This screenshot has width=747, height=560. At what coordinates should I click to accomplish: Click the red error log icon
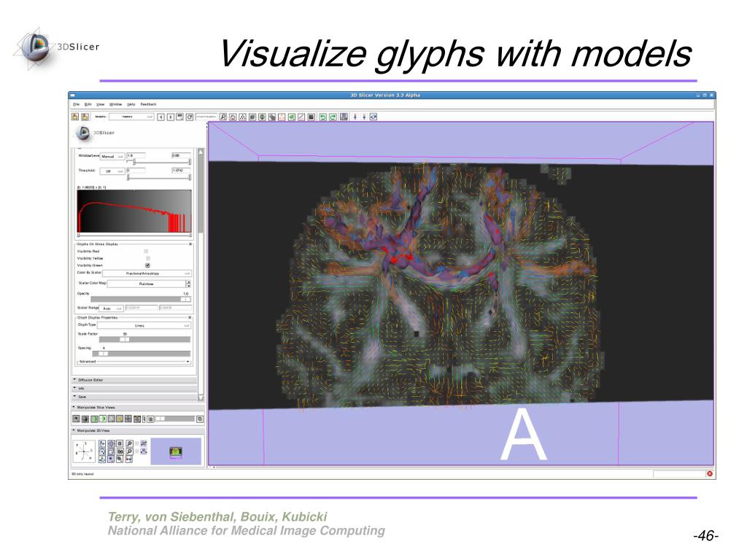(710, 474)
